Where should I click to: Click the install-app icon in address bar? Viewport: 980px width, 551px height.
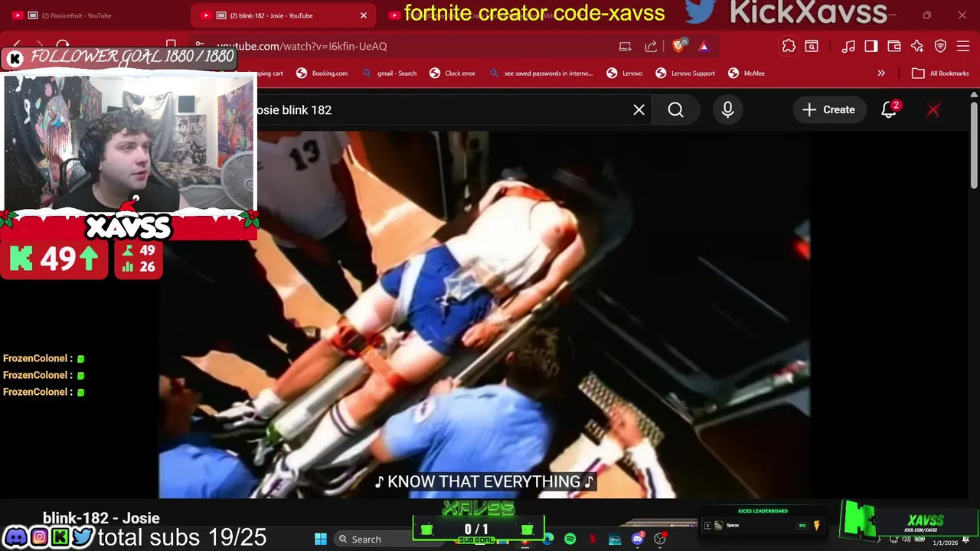(x=626, y=46)
